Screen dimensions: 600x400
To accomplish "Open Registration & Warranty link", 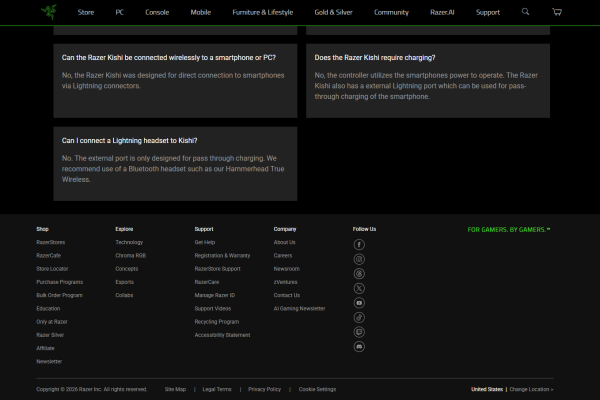I will [x=222, y=255].
